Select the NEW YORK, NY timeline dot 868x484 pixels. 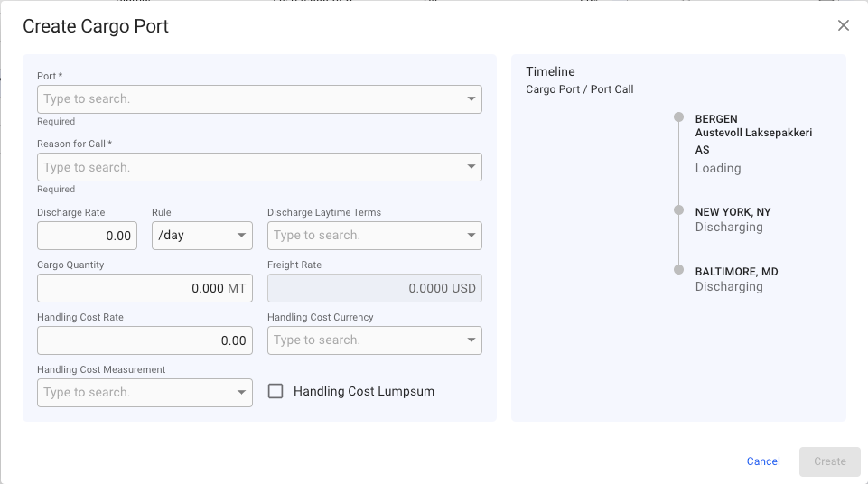(678, 209)
